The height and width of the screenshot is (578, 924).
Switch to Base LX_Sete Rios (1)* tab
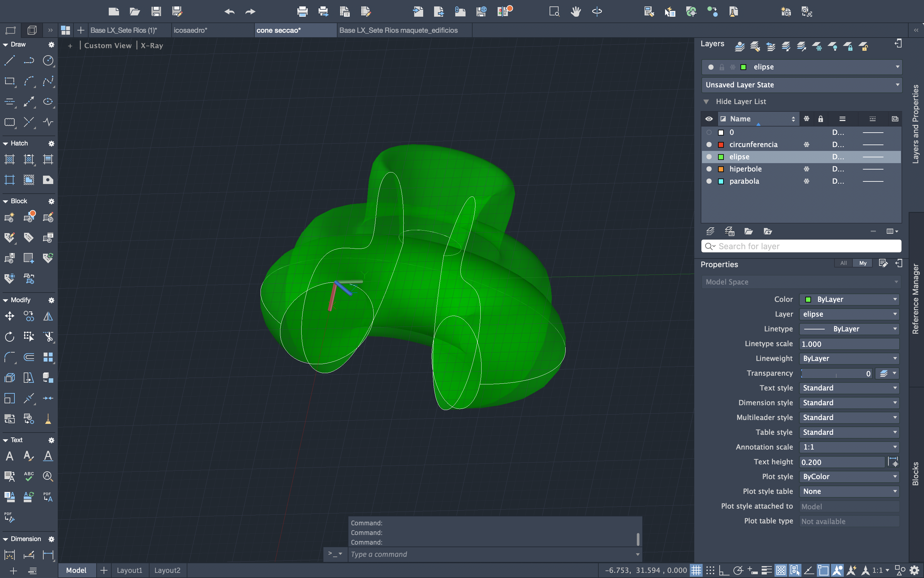(x=129, y=30)
